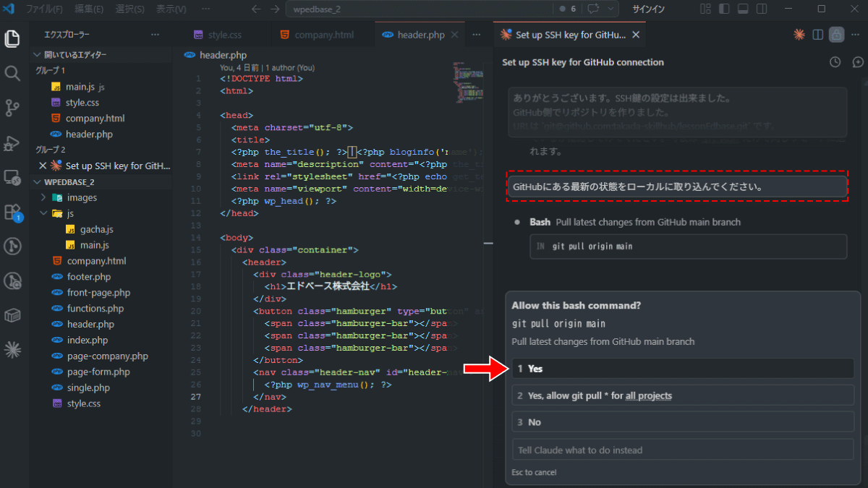This screenshot has height=488, width=868.
Task: Open gacha.js in the js folder
Action: coord(97,229)
